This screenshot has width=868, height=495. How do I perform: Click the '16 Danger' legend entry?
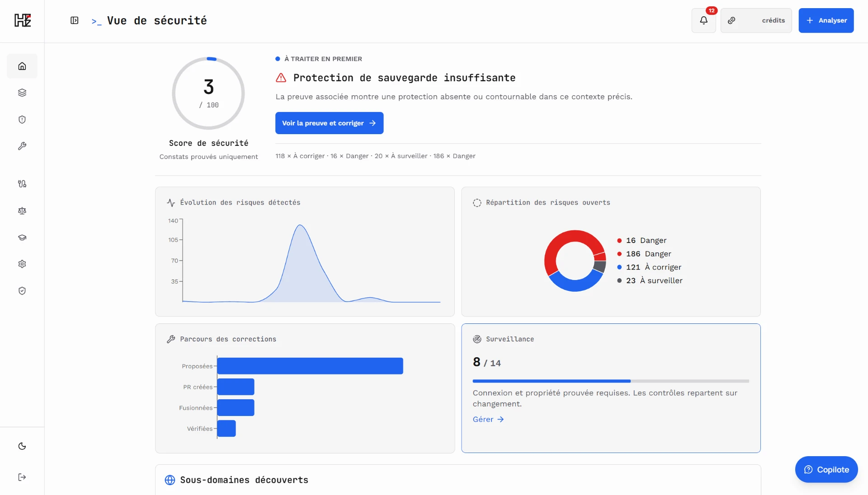click(642, 240)
